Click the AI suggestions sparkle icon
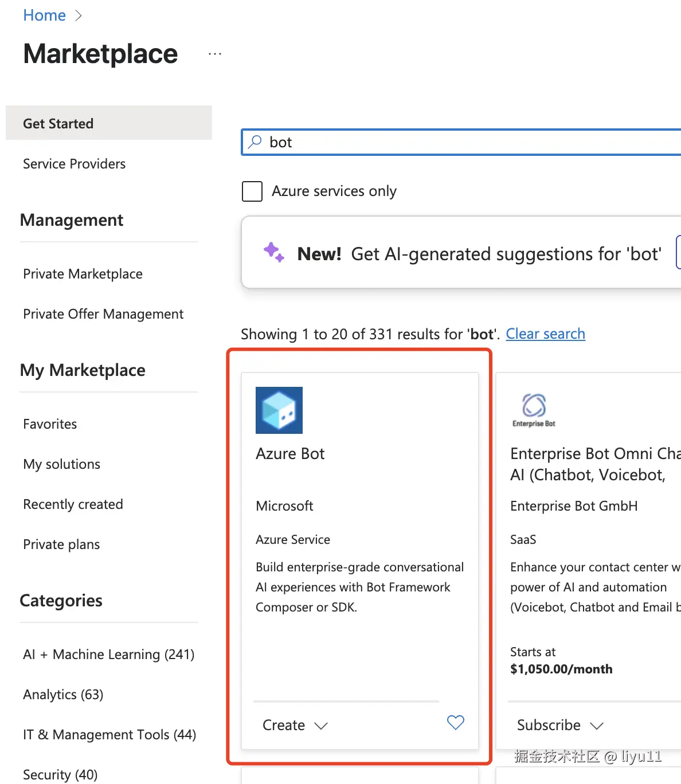This screenshot has height=784, width=681. 274,252
